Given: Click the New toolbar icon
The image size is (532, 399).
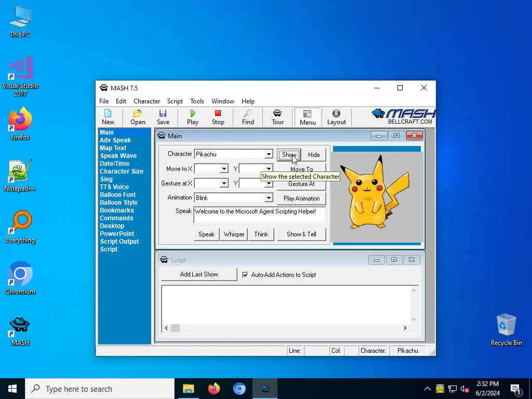Looking at the screenshot, I should tap(108, 117).
